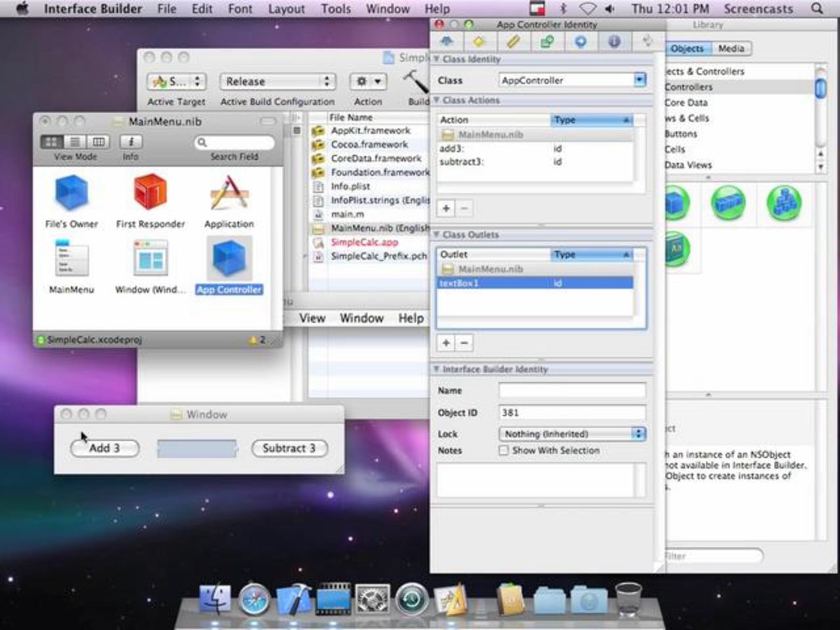Switch MainMenu.nib to list view mode
Viewport: 840px width, 630px height.
(75, 142)
